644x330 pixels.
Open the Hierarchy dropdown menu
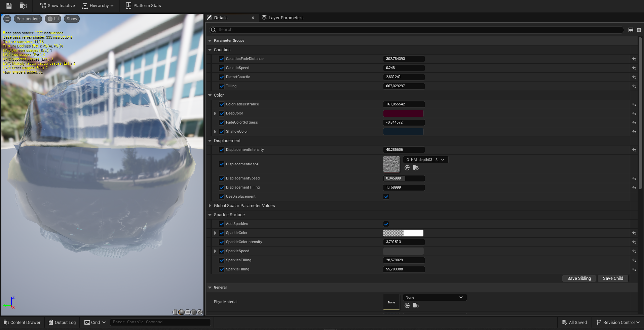[98, 6]
